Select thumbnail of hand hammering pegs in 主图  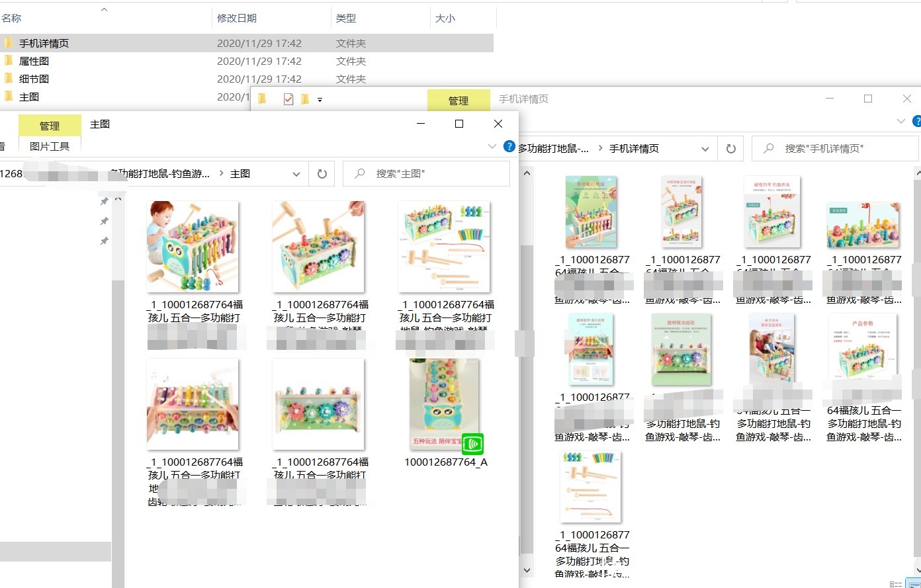tap(318, 247)
